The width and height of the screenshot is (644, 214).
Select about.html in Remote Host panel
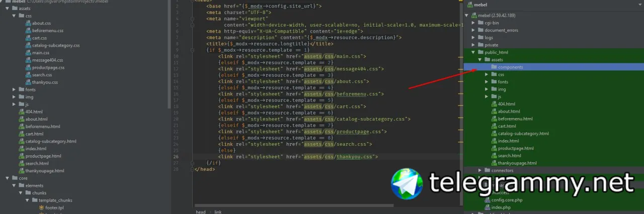[509, 112]
